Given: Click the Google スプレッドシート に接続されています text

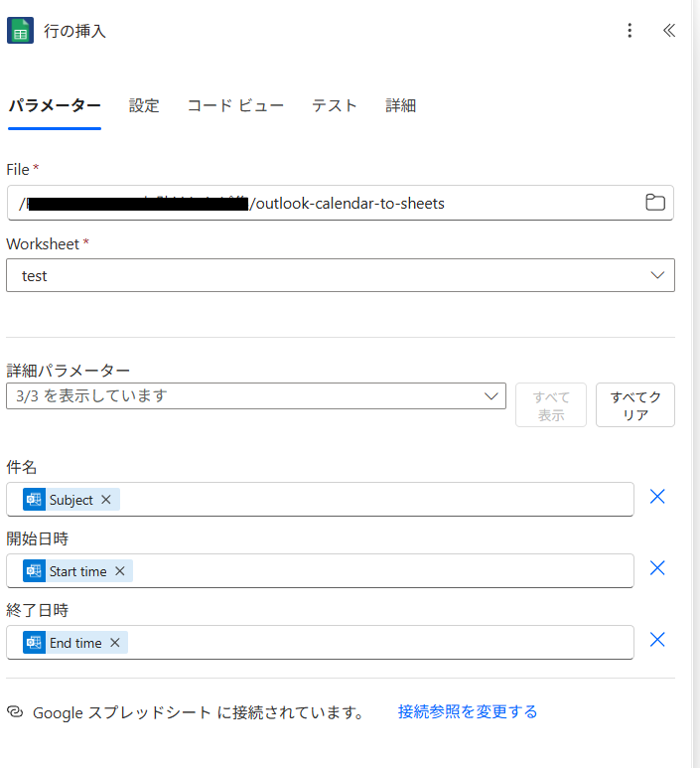Looking at the screenshot, I should pos(199,712).
